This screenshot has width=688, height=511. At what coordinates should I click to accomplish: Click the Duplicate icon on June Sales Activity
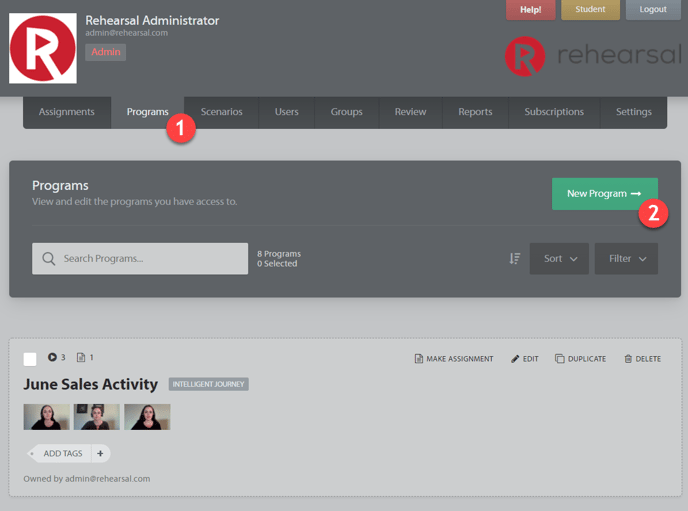click(560, 359)
